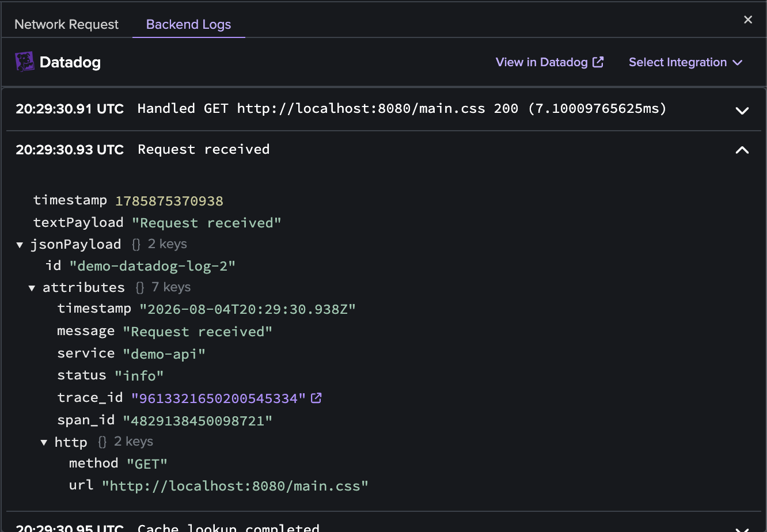The image size is (767, 532).
Task: Click timestamp value 1785875370938
Action: 169,201
